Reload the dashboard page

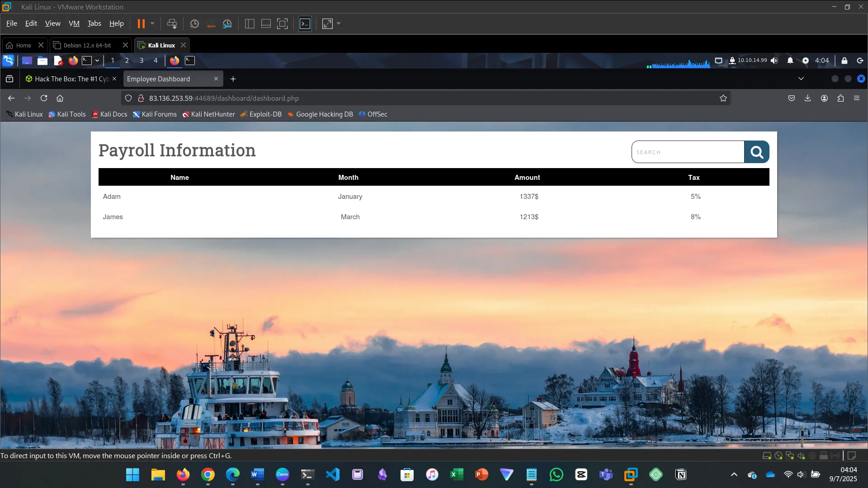point(44,99)
